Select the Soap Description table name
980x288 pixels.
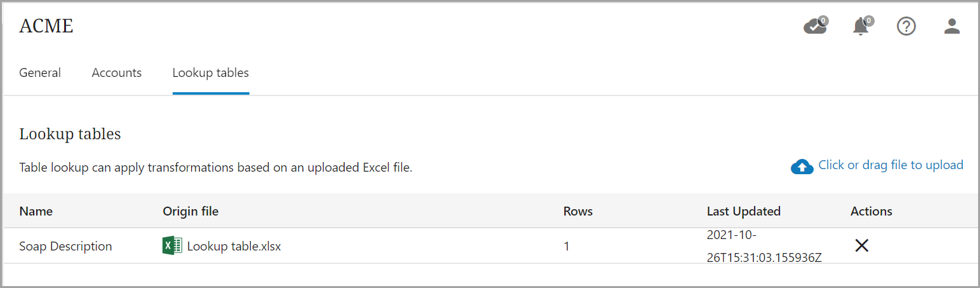[x=65, y=247]
